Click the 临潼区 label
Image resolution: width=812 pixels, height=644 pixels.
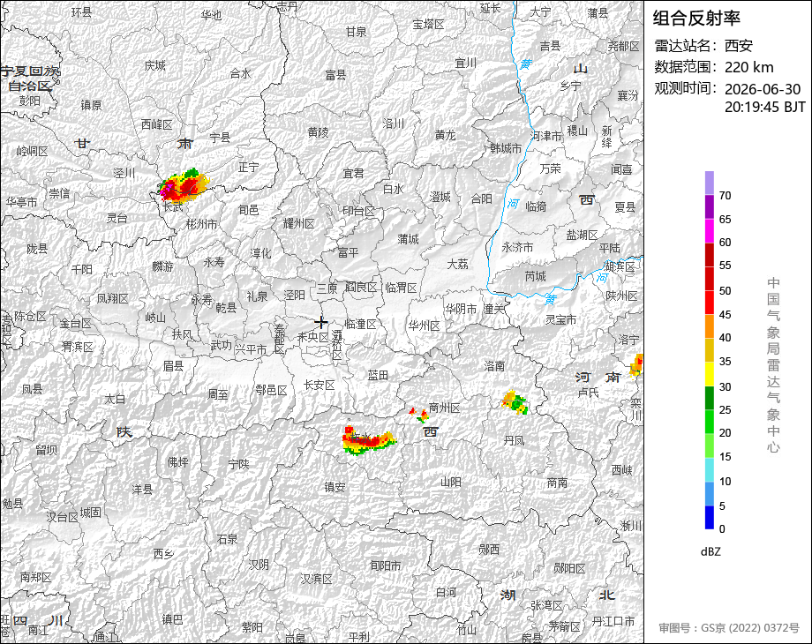pos(360,324)
